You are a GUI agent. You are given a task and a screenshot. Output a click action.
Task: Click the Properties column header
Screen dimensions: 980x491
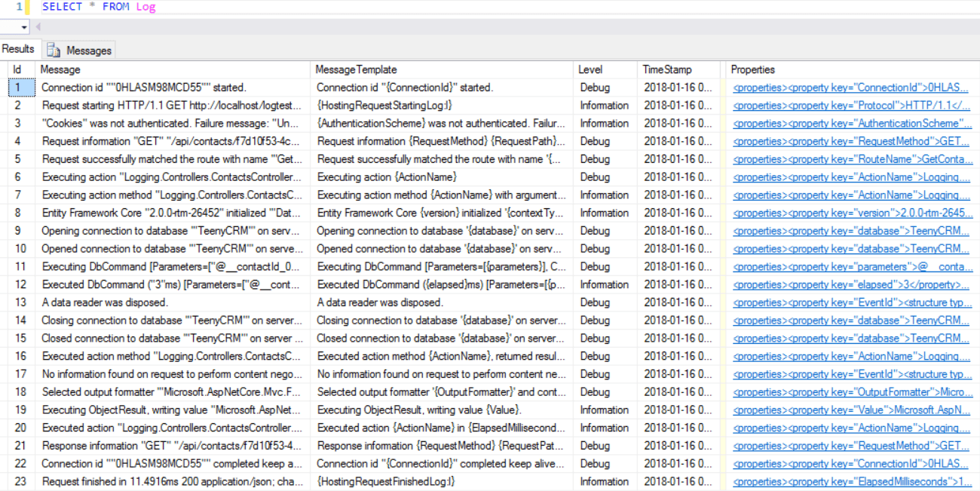coord(752,69)
